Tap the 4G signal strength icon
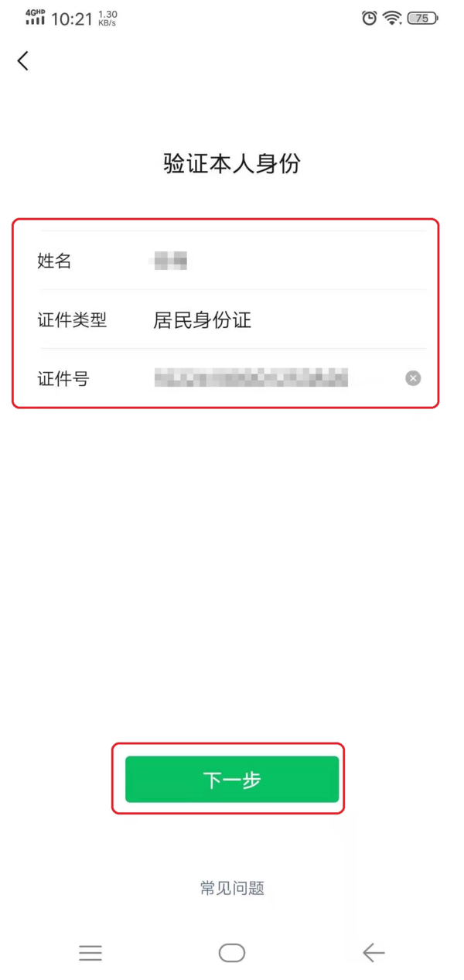 (x=36, y=18)
